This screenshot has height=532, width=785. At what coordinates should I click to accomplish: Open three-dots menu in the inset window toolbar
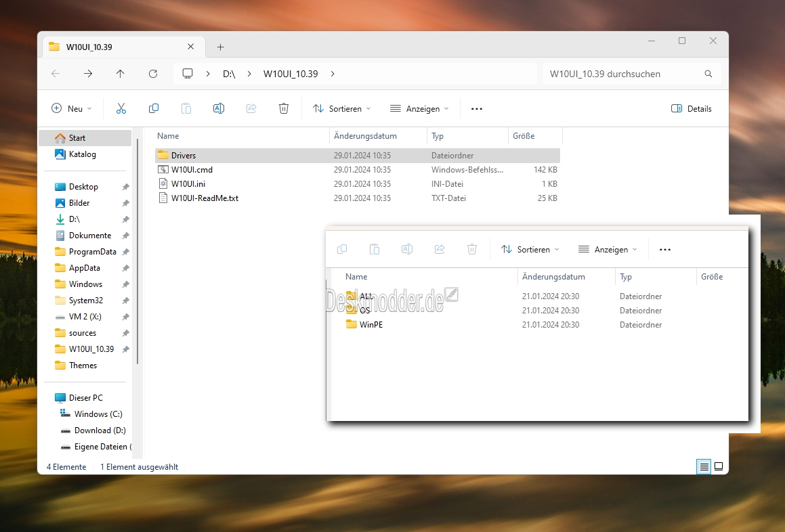pos(665,249)
